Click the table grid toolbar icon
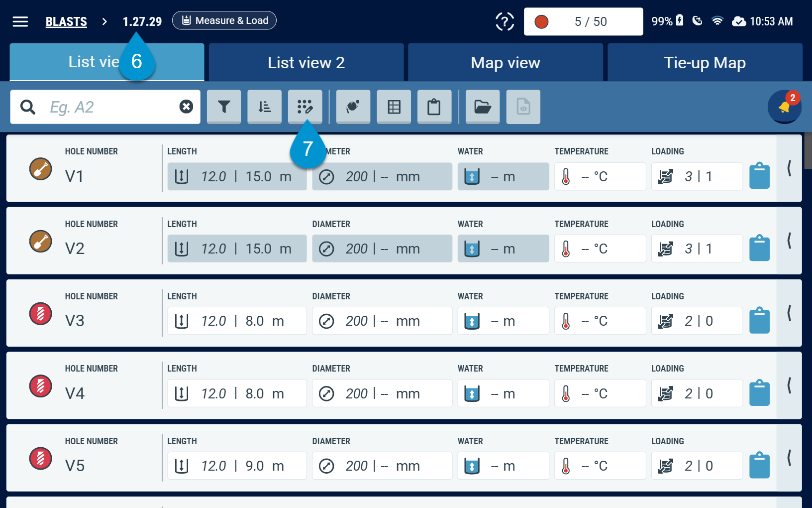The image size is (812, 508). [x=394, y=107]
